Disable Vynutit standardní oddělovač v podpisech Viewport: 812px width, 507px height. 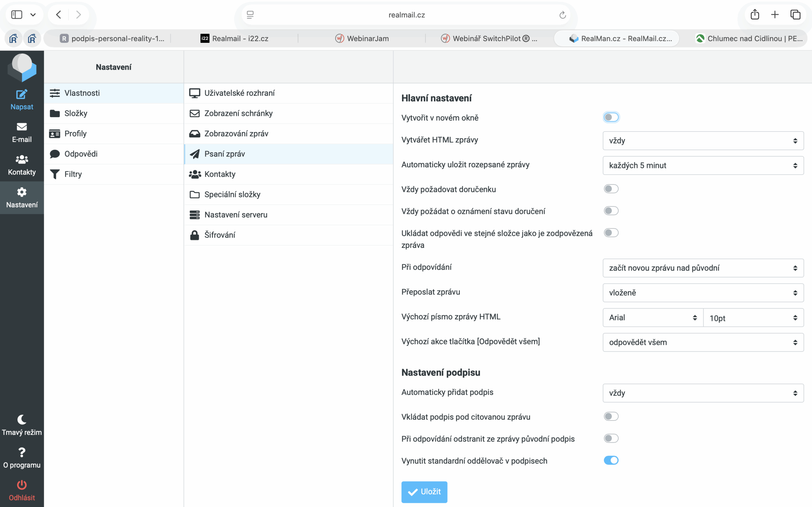611,460
